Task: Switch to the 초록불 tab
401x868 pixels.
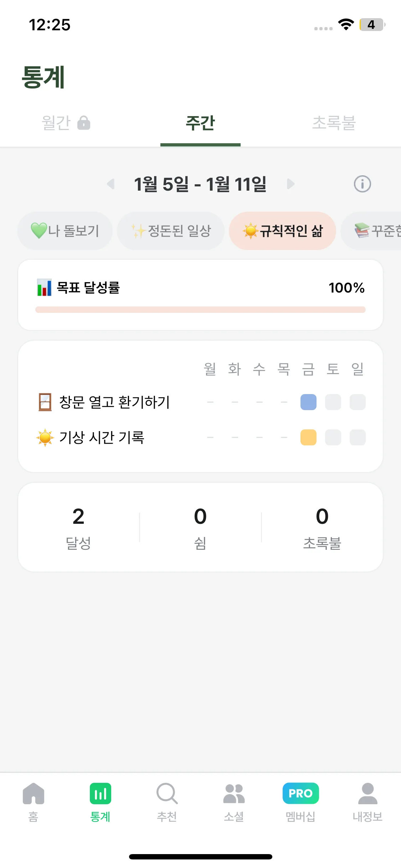Action: coord(334,123)
